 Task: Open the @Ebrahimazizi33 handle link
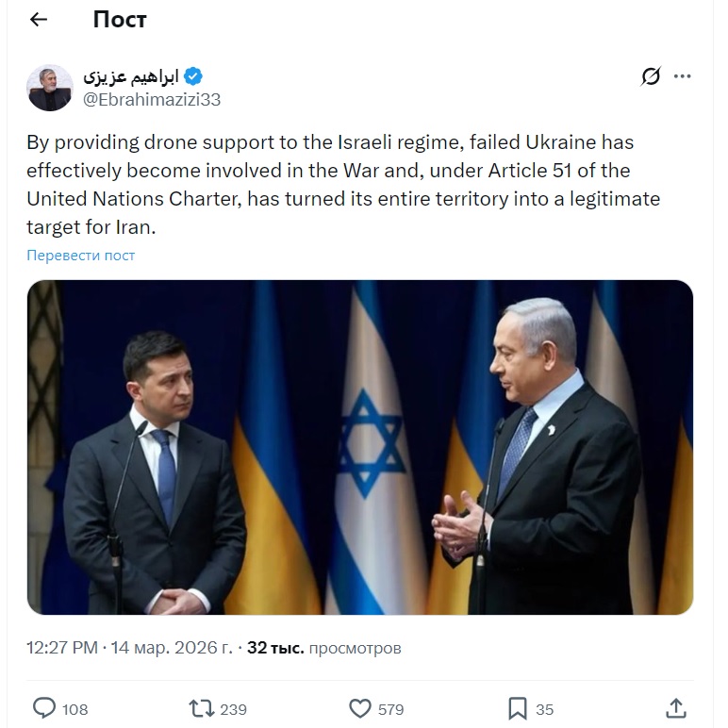[x=151, y=99]
